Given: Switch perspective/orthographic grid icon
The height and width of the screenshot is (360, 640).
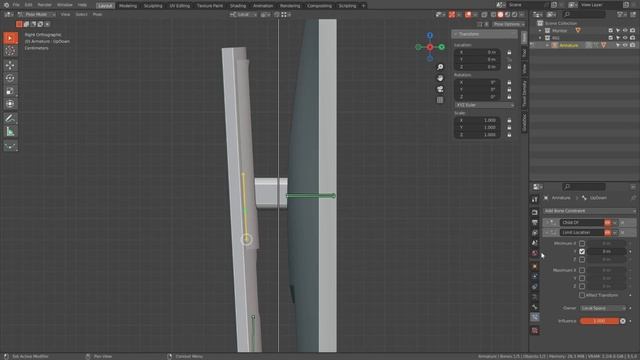Looking at the screenshot, I should click(x=440, y=100).
